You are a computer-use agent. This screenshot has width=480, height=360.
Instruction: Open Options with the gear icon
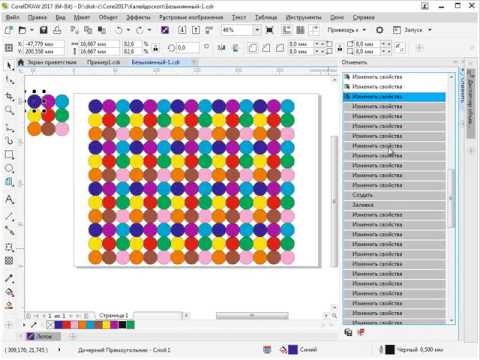pyautogui.click(x=380, y=30)
